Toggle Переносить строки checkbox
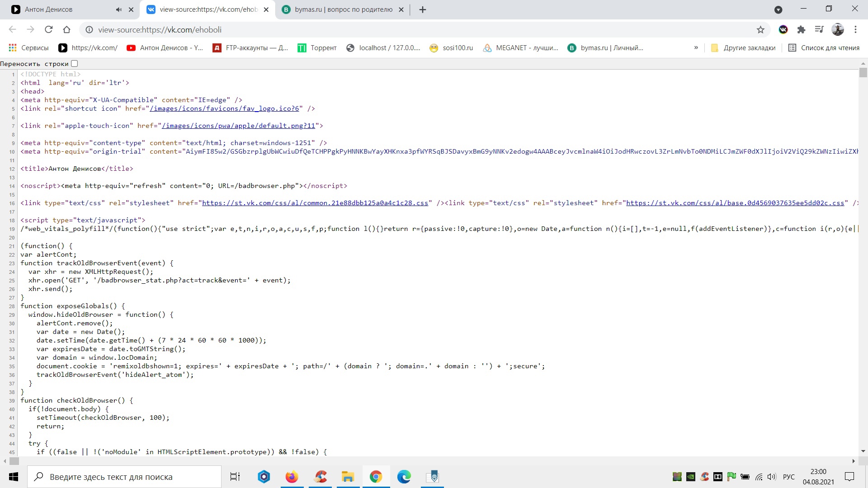868x488 pixels. 75,64
